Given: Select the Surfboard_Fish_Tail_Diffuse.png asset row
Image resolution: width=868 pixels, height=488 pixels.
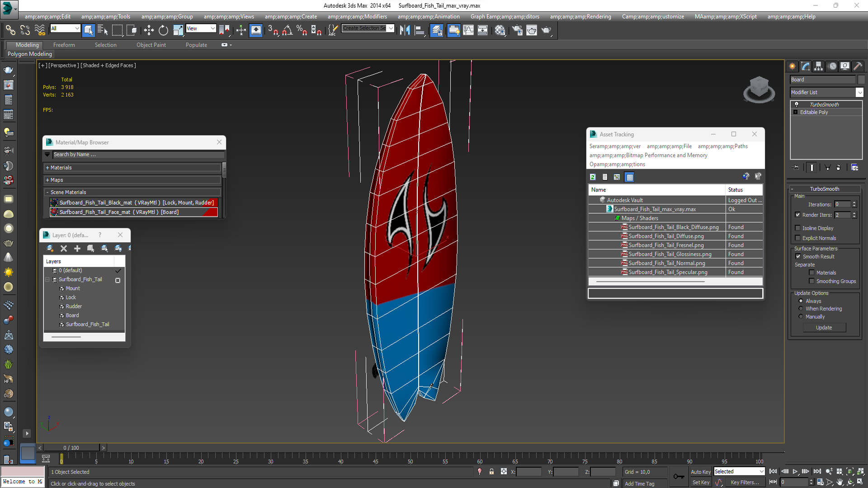Looking at the screenshot, I should [664, 235].
